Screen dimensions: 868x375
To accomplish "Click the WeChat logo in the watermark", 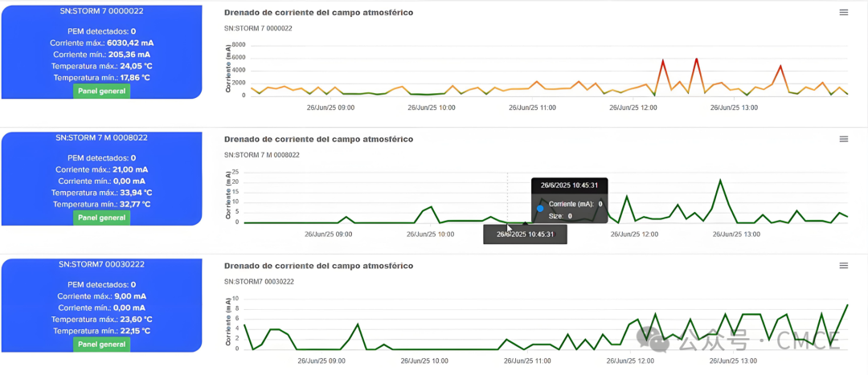I will pyautogui.click(x=657, y=340).
